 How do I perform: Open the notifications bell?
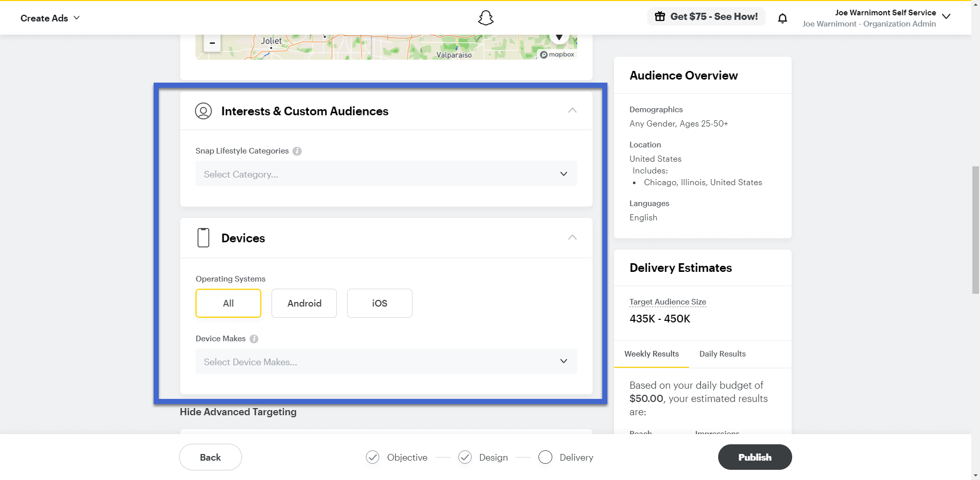782,18
